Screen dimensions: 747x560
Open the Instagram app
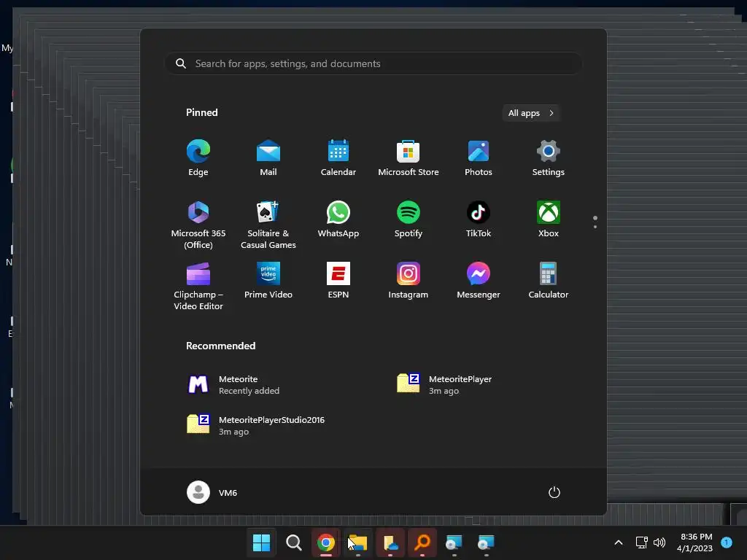tap(409, 281)
